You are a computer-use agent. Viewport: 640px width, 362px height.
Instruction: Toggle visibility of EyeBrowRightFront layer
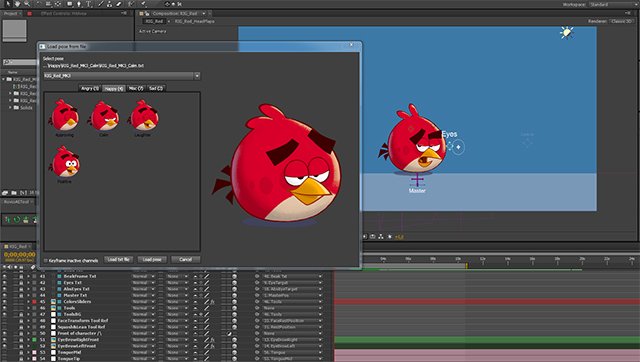pos(4,340)
